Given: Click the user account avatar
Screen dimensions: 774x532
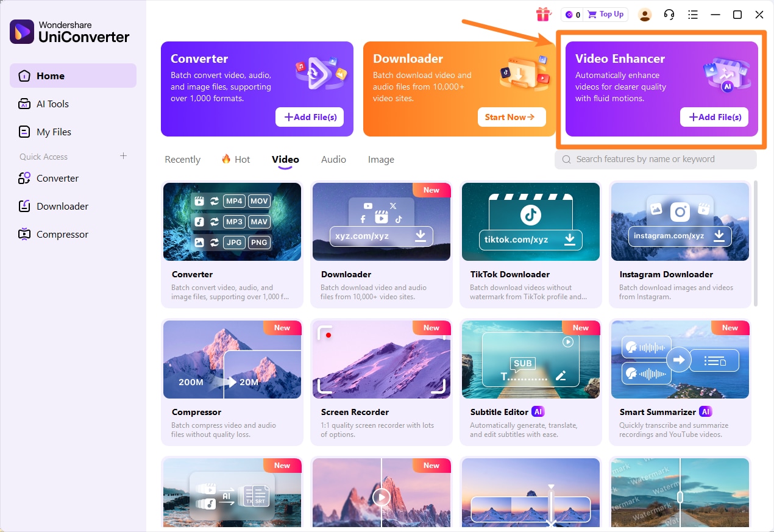Looking at the screenshot, I should (x=644, y=14).
